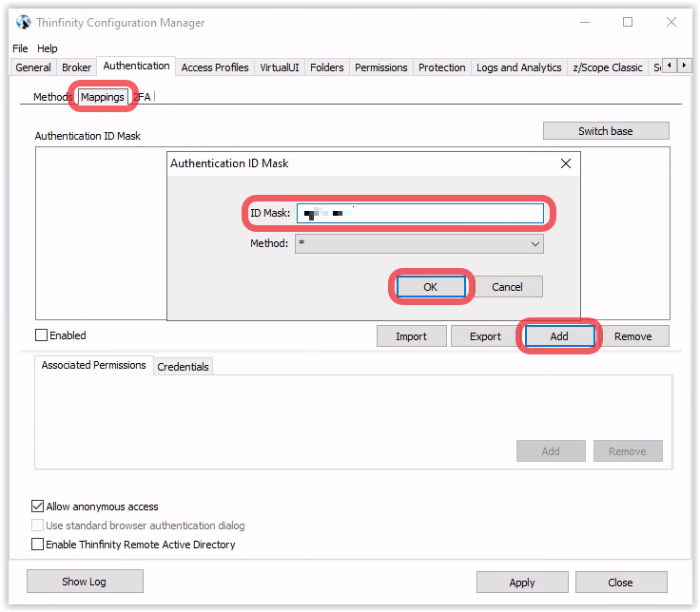700x612 pixels.
Task: Toggle Use standard browser authentication dialog
Action: [x=37, y=525]
